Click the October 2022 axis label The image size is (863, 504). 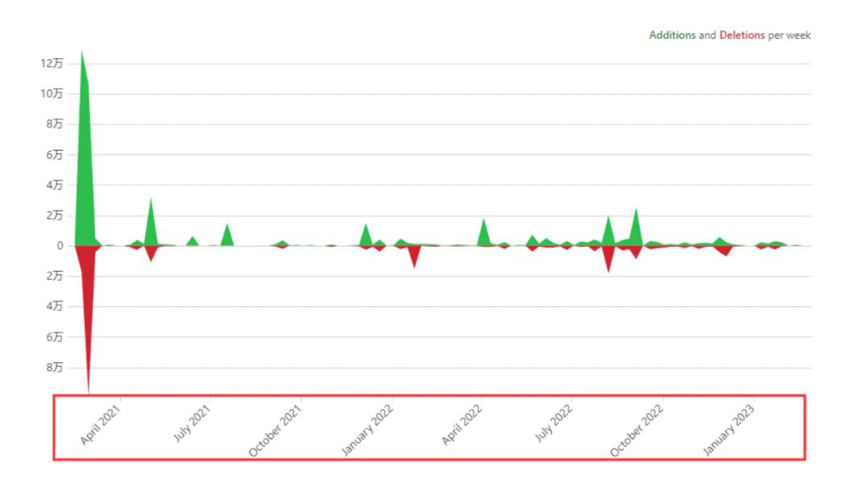click(x=637, y=431)
